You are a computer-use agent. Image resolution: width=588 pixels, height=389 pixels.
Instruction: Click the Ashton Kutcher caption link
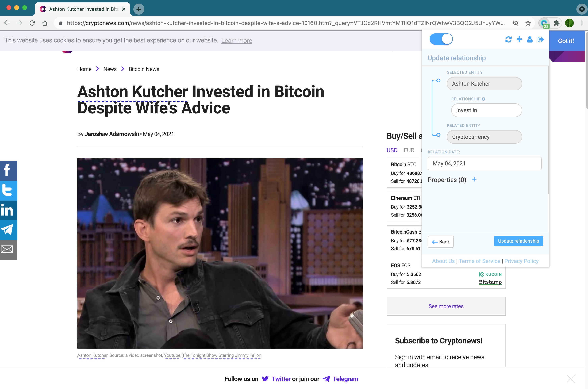(x=92, y=355)
